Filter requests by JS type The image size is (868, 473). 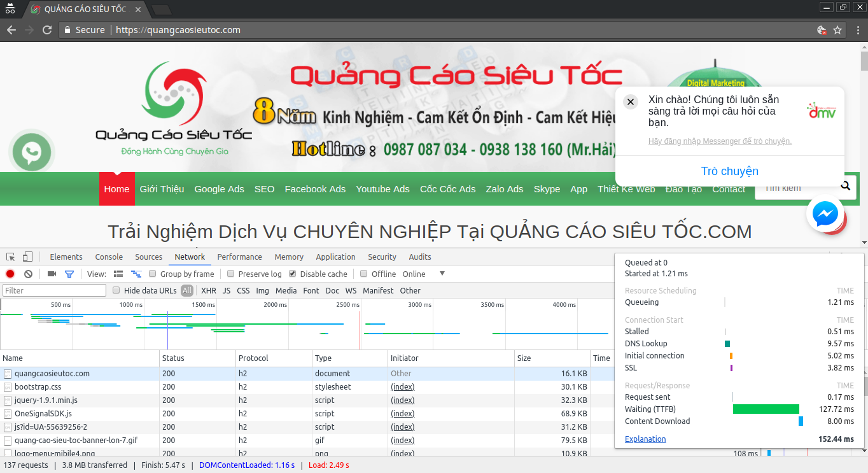point(227,290)
